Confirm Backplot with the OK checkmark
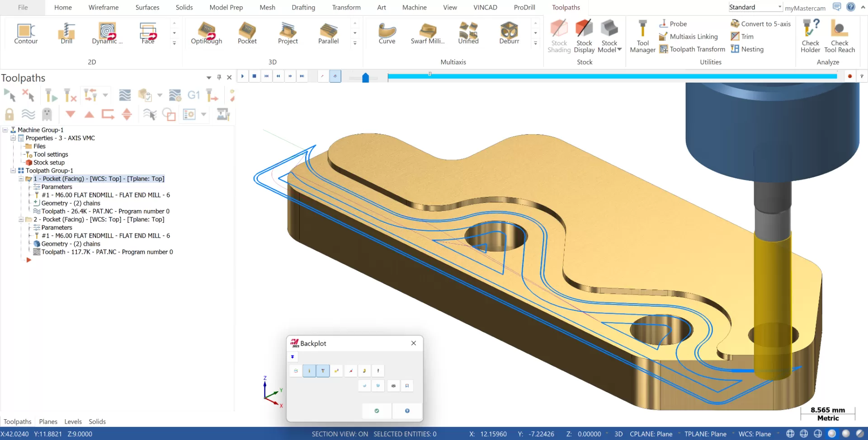This screenshot has width=868, height=440. 377,411
